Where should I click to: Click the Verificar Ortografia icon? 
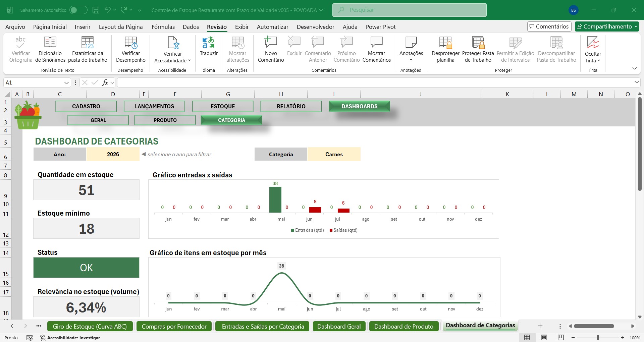pyautogui.click(x=20, y=42)
